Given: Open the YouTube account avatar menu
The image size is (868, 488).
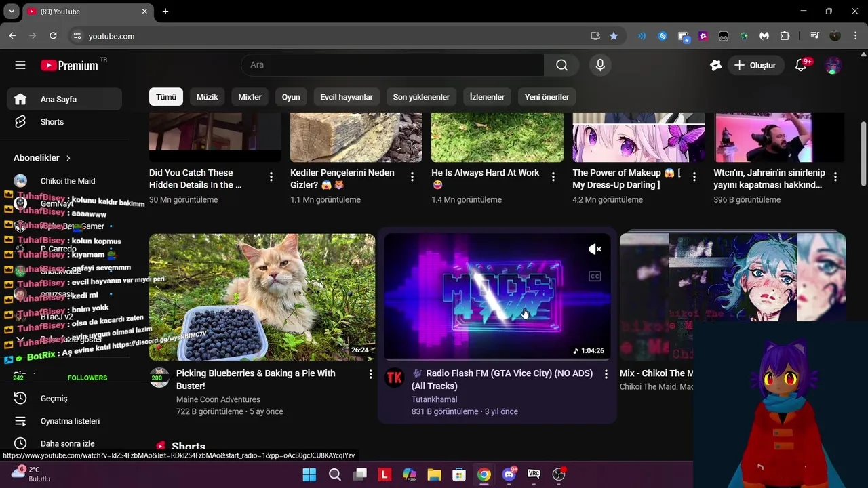Looking at the screenshot, I should (833, 65).
